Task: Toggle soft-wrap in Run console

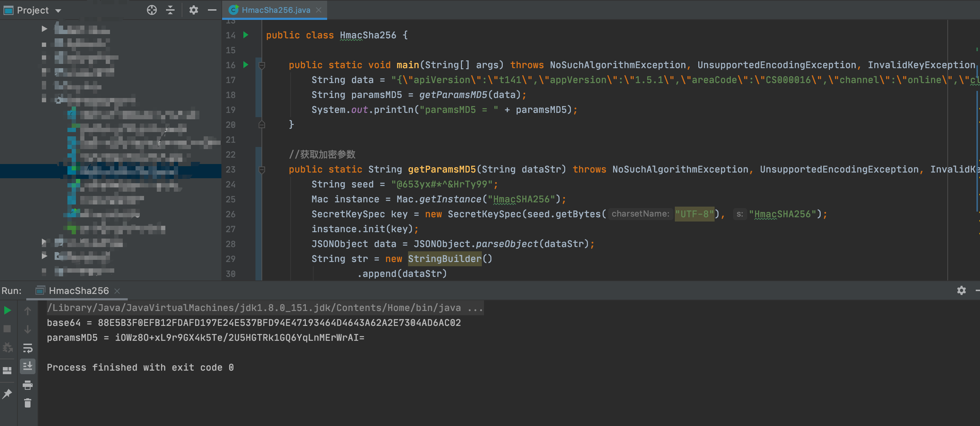Action: coord(27,348)
